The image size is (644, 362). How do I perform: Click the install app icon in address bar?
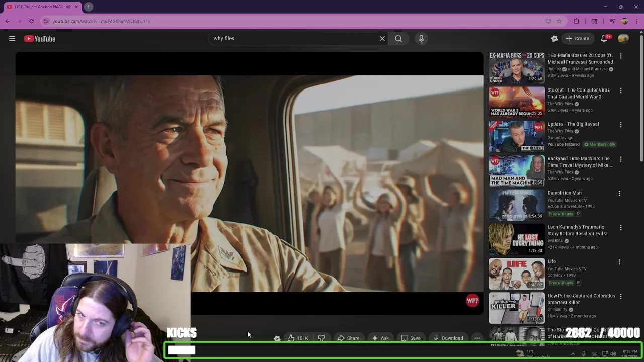(x=548, y=21)
